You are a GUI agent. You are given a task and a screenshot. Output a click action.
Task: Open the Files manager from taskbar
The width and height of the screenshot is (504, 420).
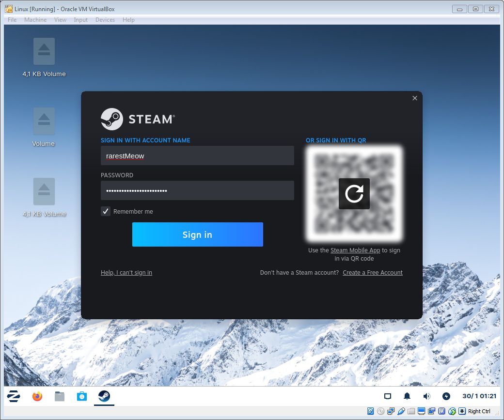60,396
